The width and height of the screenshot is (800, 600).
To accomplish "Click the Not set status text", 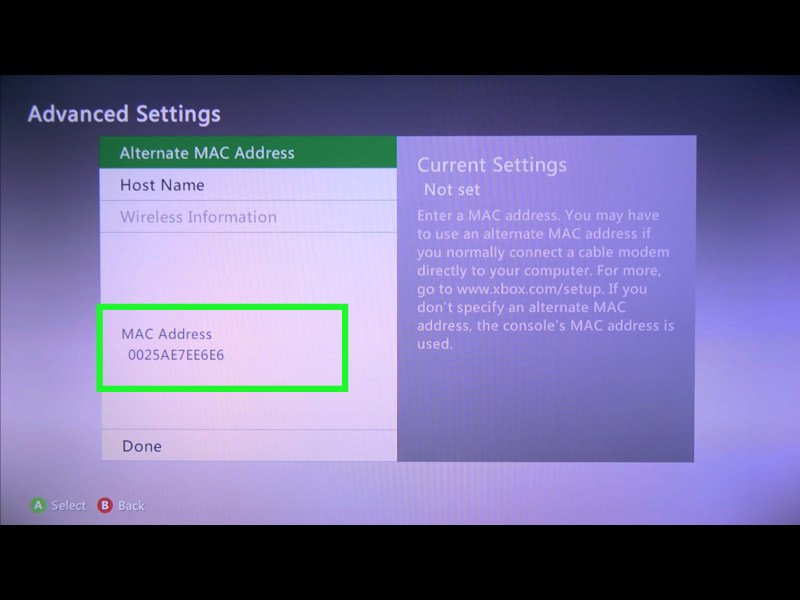I will [452, 190].
